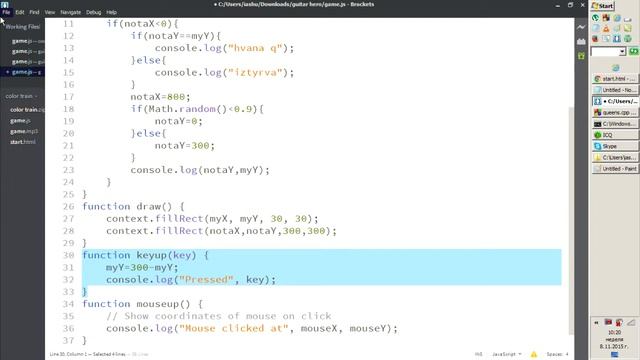Click line number 30 in the gutter
The image size is (640, 360).
pos(69,256)
